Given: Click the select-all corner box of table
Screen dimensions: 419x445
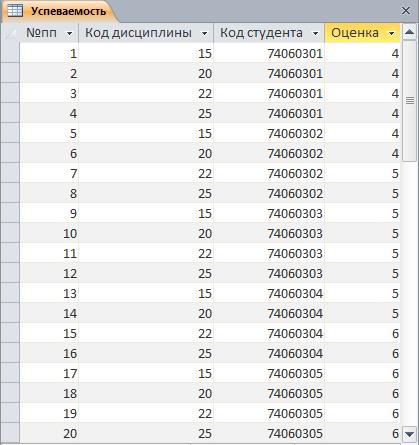Looking at the screenshot, I should 10,33.
